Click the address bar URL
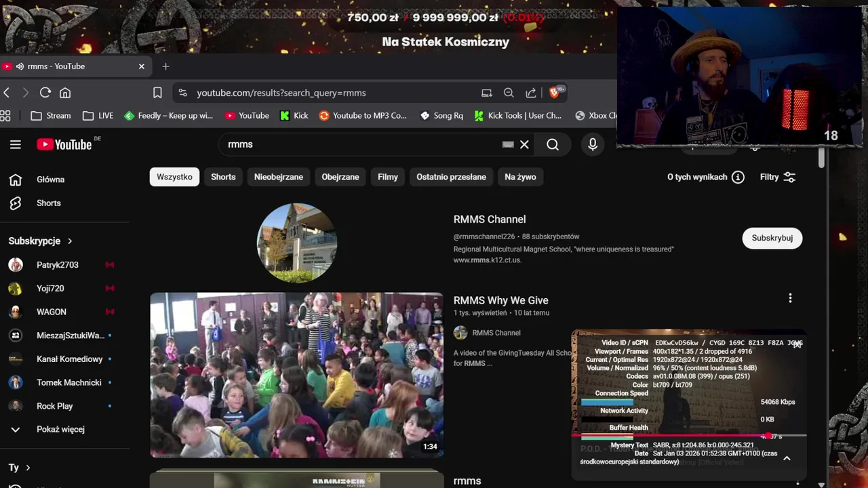The height and width of the screenshot is (488, 868). click(x=281, y=93)
